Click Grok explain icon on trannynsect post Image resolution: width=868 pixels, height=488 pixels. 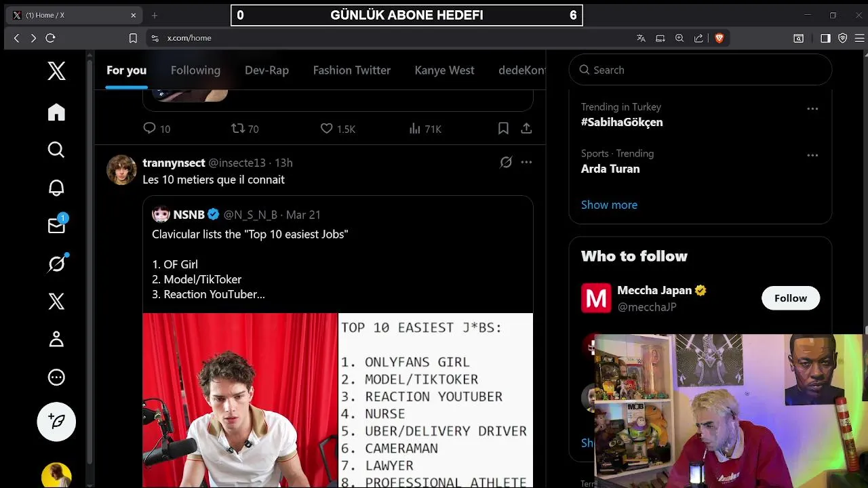tap(506, 163)
